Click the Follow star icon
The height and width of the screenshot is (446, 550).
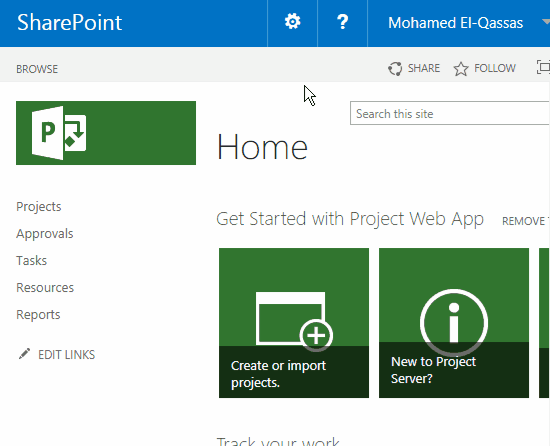pos(461,69)
